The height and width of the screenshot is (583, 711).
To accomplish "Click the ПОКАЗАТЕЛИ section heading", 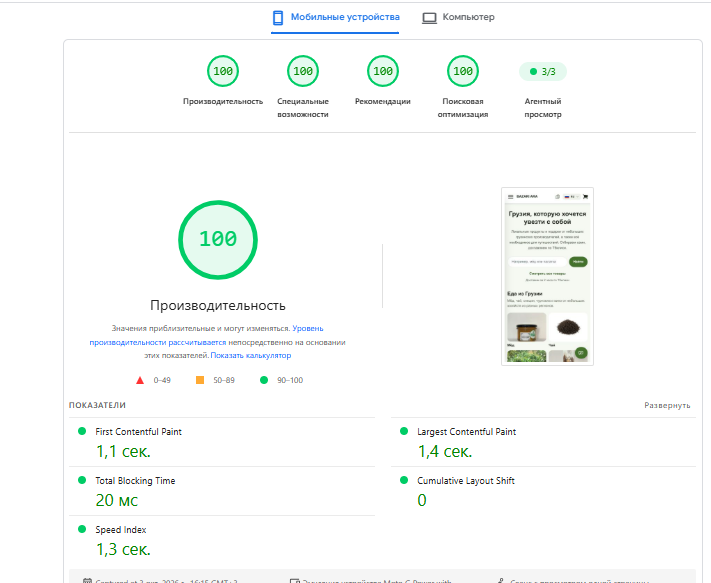I will 97,405.
